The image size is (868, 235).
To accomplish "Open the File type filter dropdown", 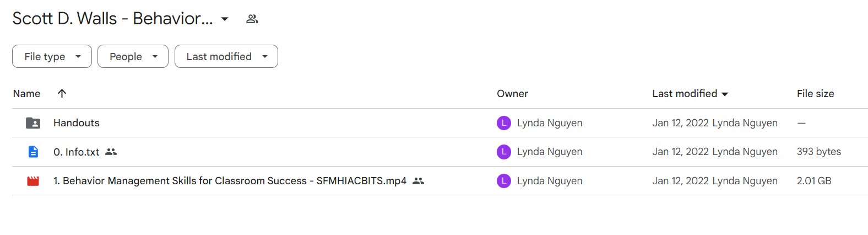I will pos(52,56).
